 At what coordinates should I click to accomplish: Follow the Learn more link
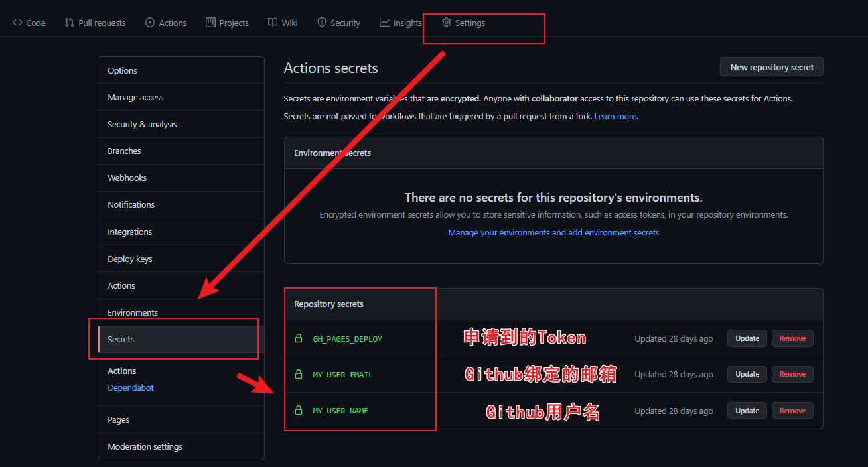615,116
